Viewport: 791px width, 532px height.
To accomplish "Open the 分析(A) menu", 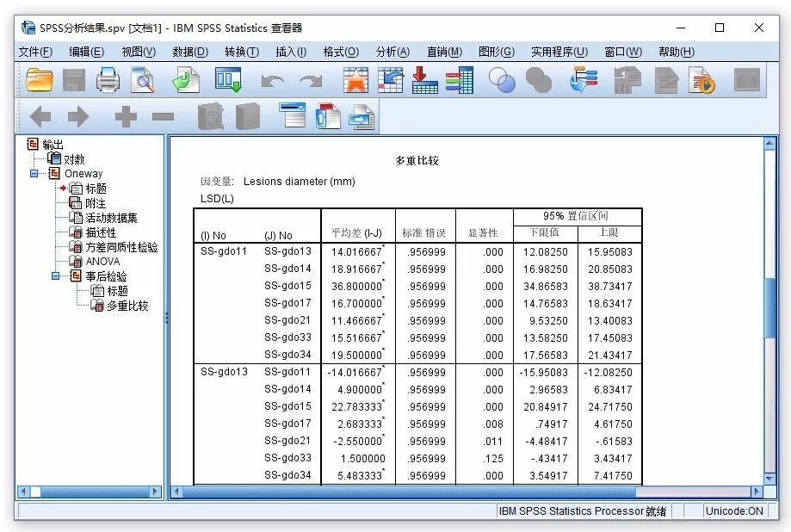I will (392, 52).
